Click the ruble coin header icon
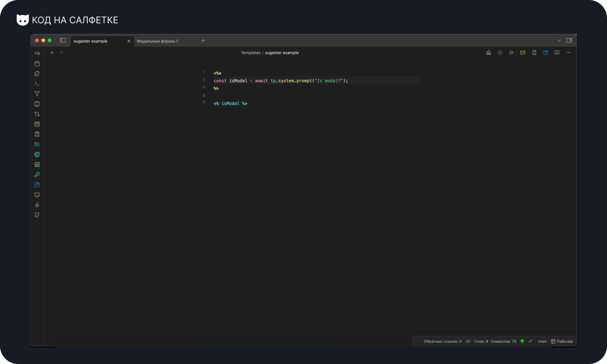607x364 pixels. 500,53
